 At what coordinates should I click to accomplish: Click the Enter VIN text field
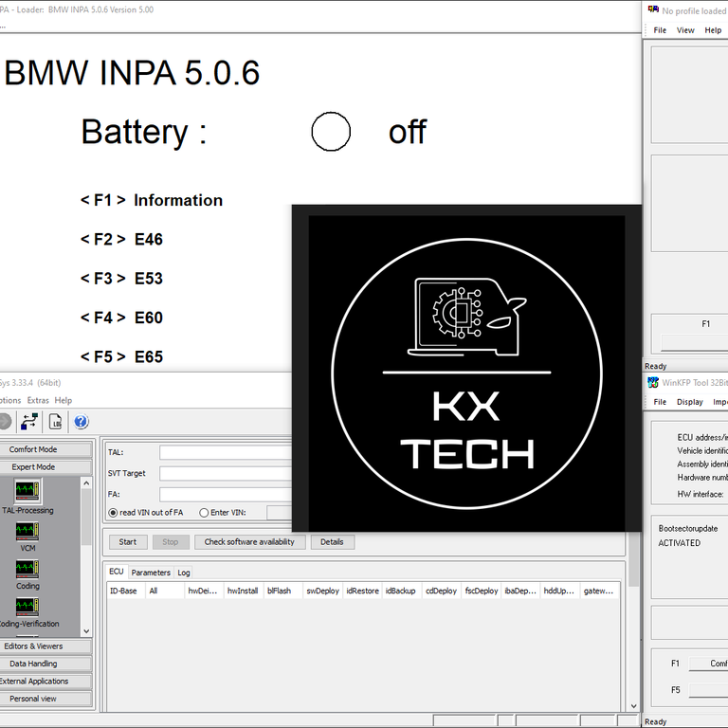coord(279,513)
